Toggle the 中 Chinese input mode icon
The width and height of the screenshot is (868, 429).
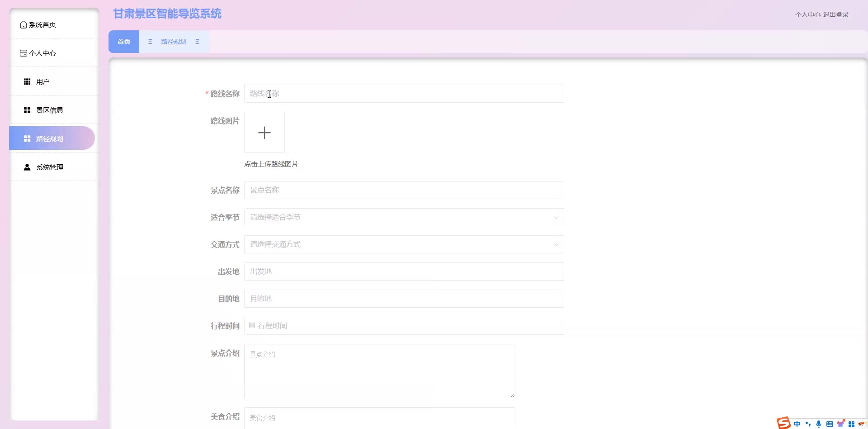[797, 424]
